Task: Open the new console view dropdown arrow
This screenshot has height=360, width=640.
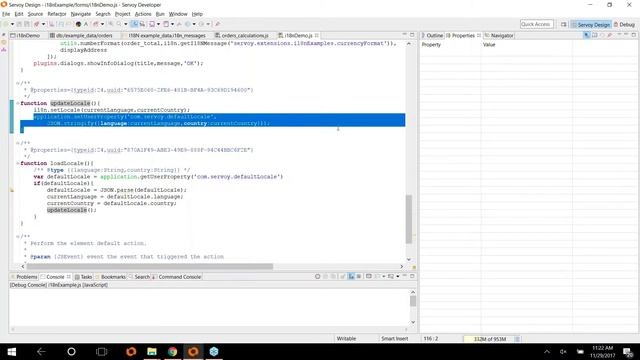Action: click(398, 276)
